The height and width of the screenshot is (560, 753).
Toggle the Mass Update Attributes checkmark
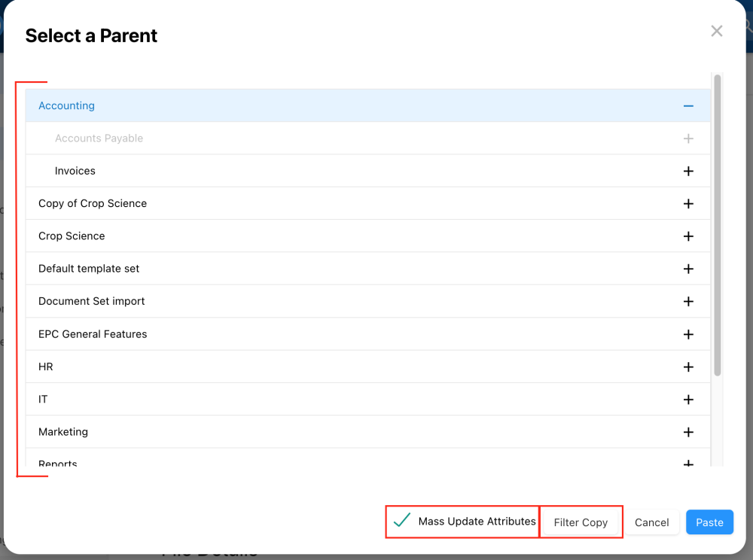point(402,521)
